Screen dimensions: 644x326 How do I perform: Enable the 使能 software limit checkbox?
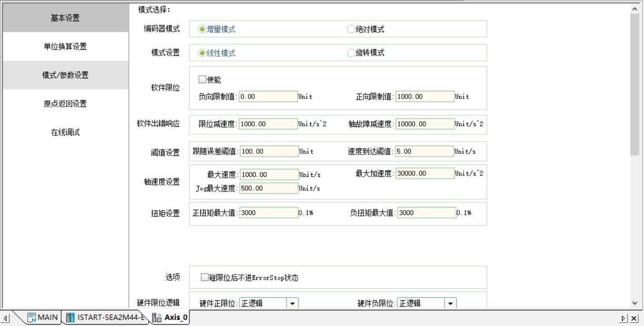click(202, 80)
